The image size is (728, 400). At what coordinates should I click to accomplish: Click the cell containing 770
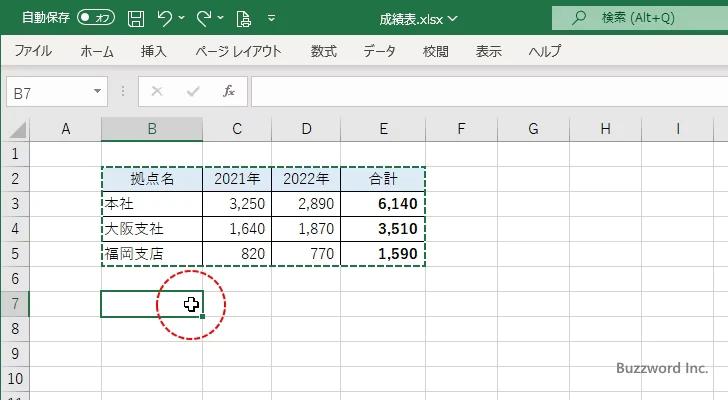306,254
